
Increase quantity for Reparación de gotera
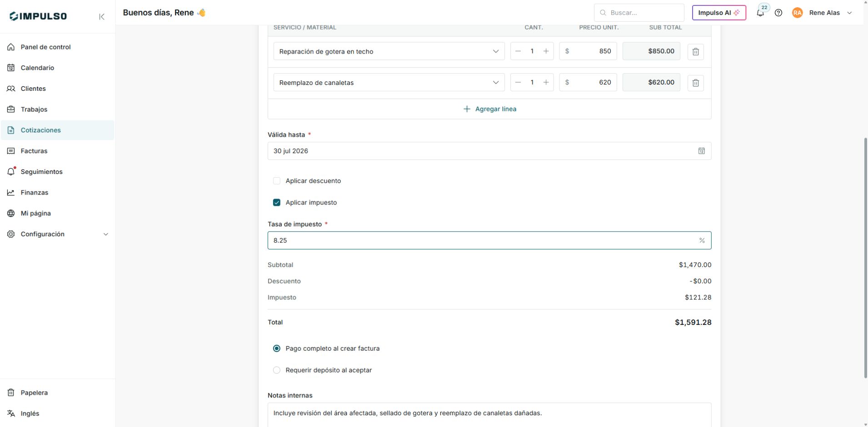pos(546,51)
